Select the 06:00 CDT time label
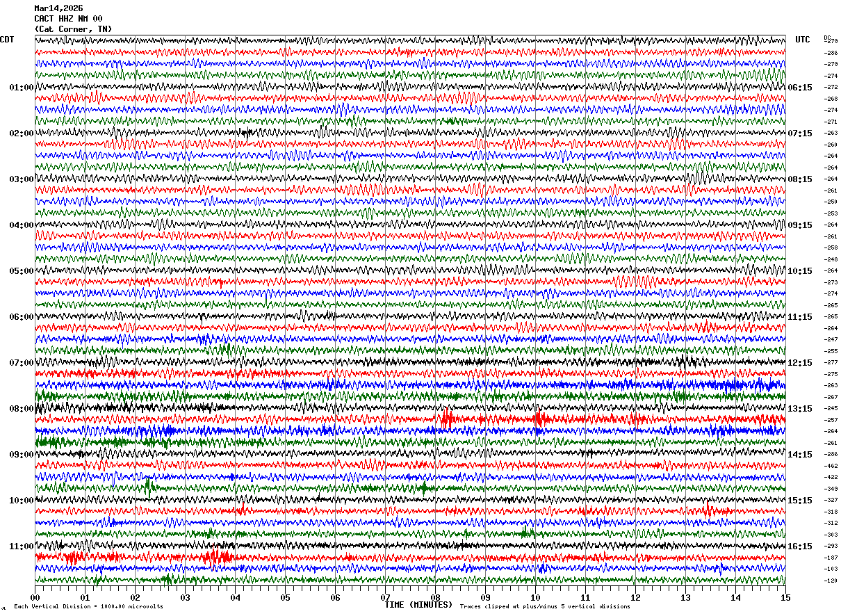841x616 pixels. (21, 317)
